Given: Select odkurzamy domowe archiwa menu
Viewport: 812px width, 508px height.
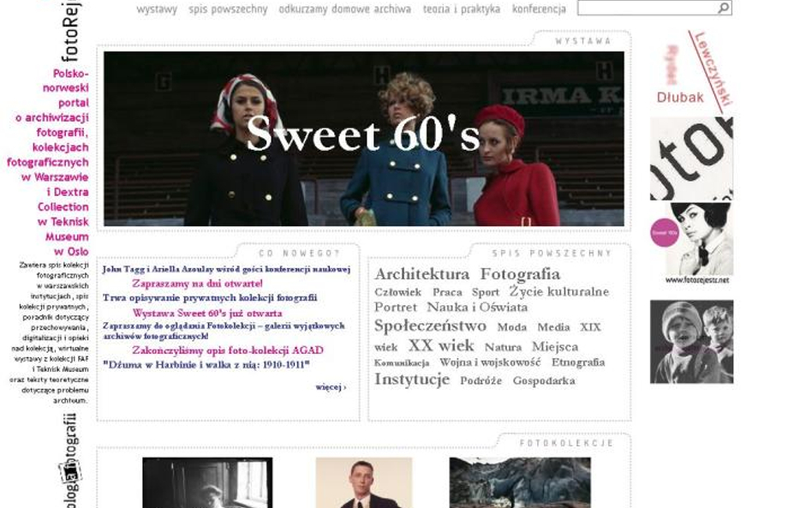Looking at the screenshot, I should 345,9.
